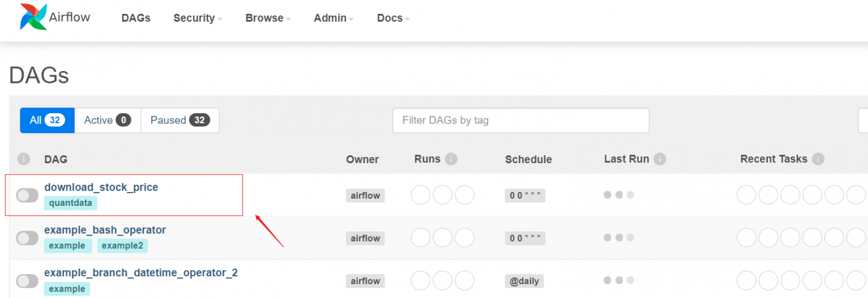Image resolution: width=868 pixels, height=298 pixels.
Task: Unpause the example_bash_operator DAG
Action: pyautogui.click(x=27, y=238)
